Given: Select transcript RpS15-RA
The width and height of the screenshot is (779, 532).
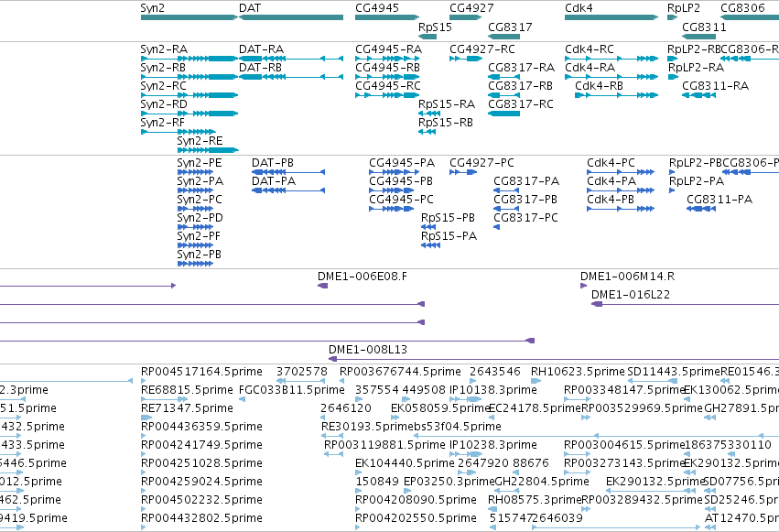Looking at the screenshot, I should 429,114.
